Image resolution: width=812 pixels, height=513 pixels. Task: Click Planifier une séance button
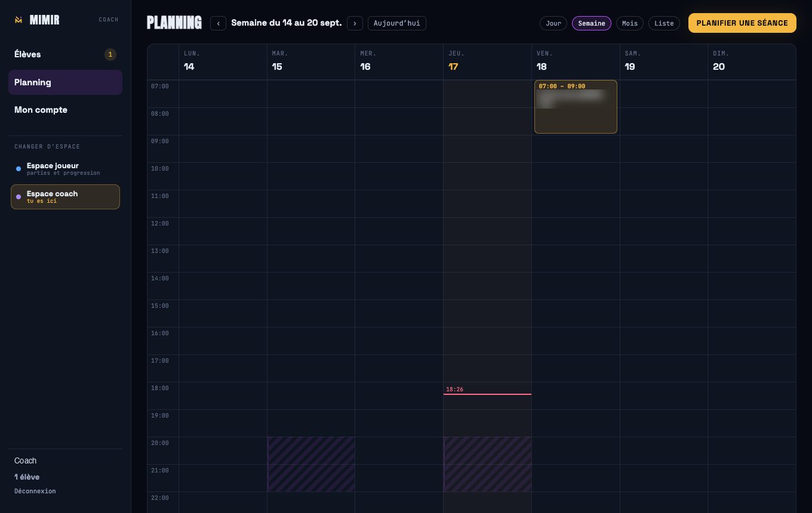(742, 23)
